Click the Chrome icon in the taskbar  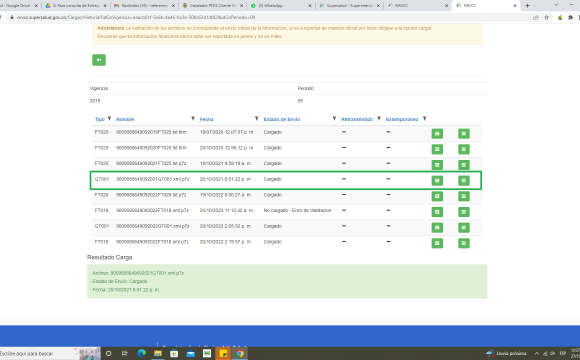[x=240, y=353]
